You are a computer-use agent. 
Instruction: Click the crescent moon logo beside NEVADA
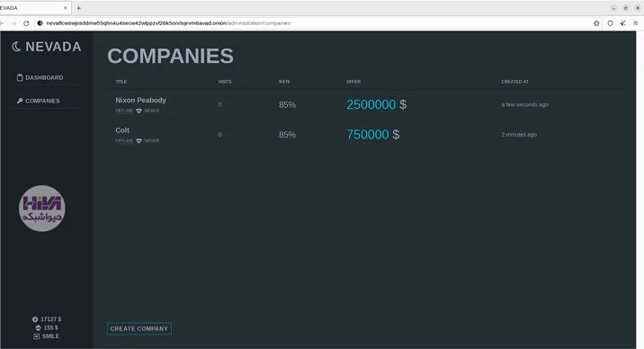(x=16, y=47)
